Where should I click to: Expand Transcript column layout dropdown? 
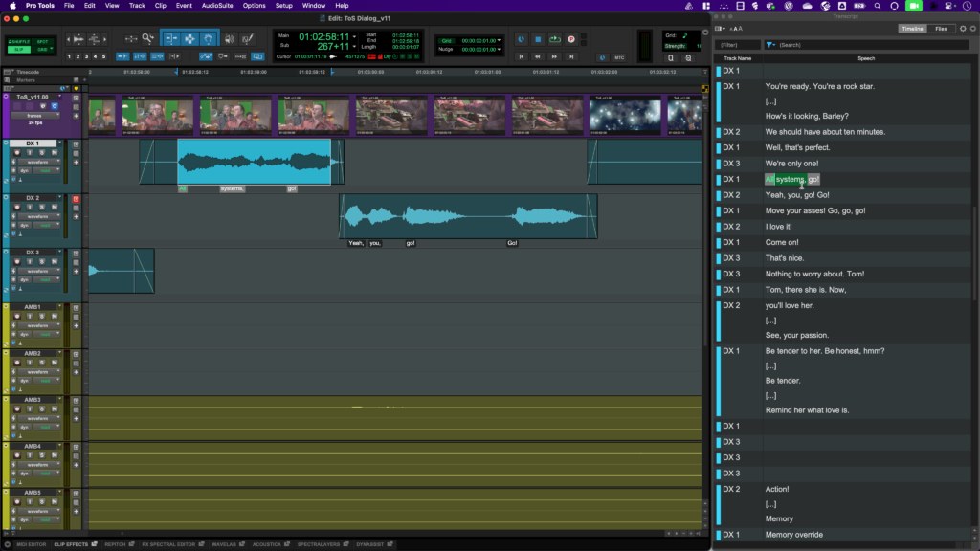pos(721,29)
